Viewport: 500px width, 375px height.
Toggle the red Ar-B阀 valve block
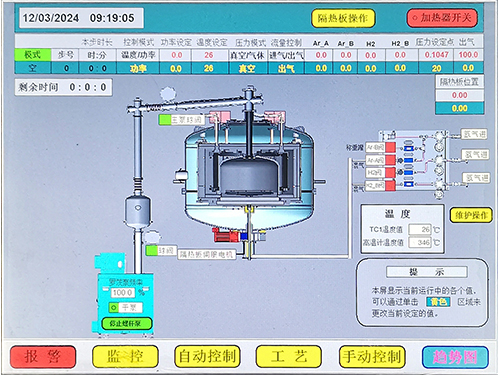[390, 147]
